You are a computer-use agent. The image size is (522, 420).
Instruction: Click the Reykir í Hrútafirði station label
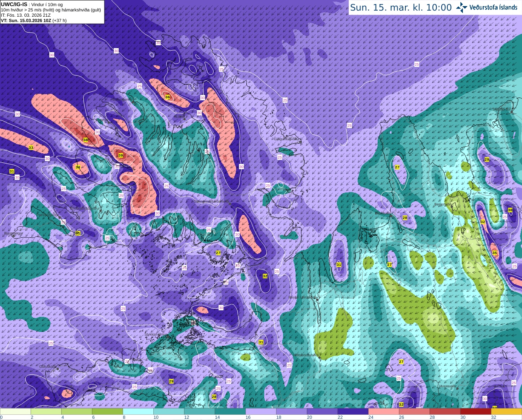coord(303,297)
